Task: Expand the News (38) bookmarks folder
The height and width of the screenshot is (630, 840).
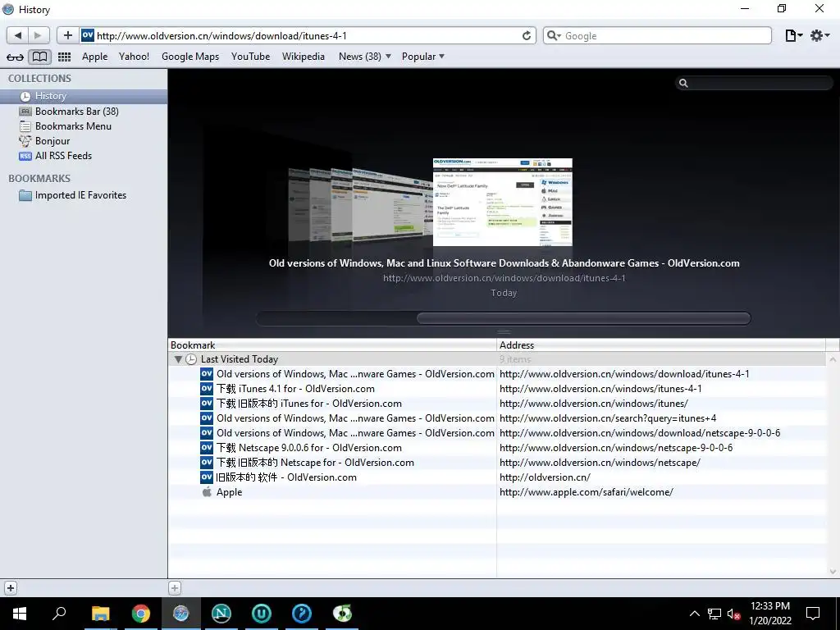Action: [365, 57]
